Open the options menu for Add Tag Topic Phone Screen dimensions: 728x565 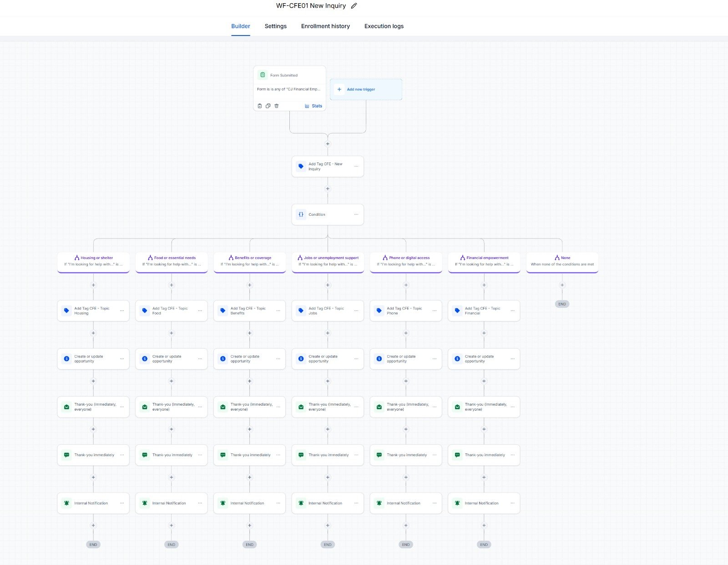[x=435, y=310]
